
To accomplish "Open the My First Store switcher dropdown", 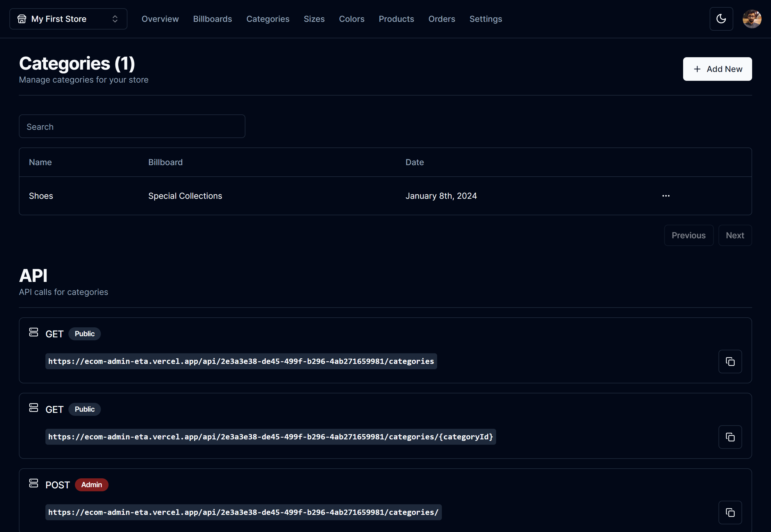I will [x=68, y=19].
